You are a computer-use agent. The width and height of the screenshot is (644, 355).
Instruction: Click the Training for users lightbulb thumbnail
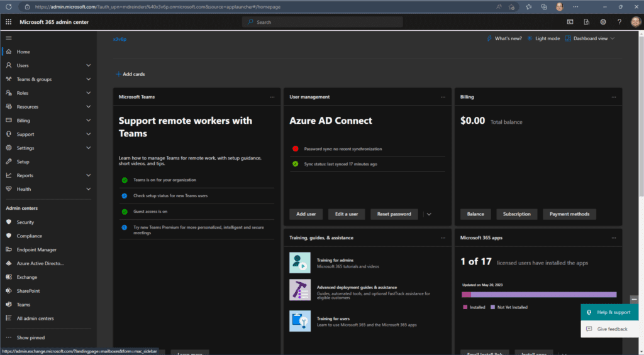300,321
